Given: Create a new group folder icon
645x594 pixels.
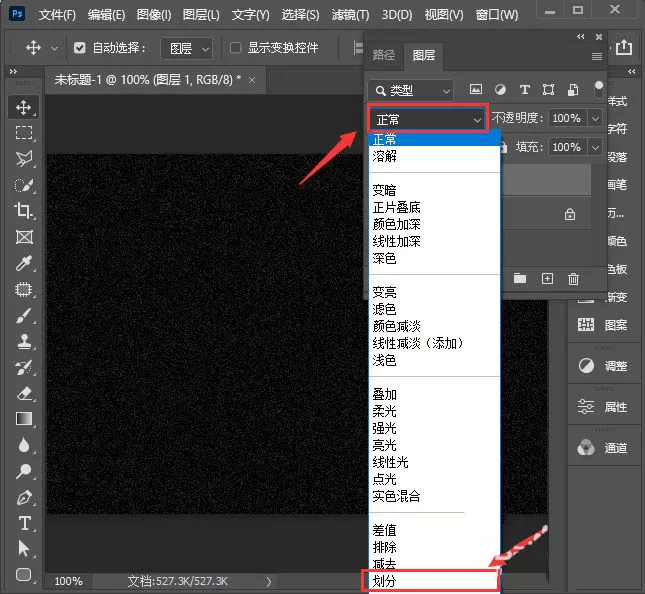Looking at the screenshot, I should [x=520, y=278].
